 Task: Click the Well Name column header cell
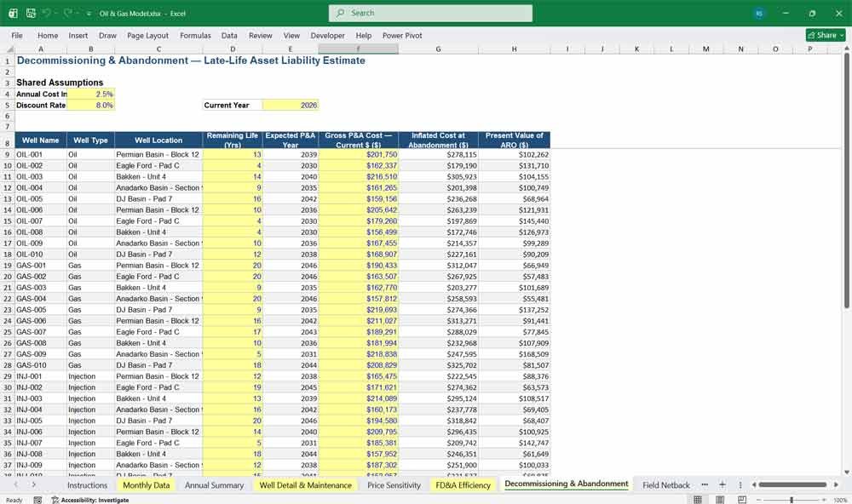pos(41,140)
